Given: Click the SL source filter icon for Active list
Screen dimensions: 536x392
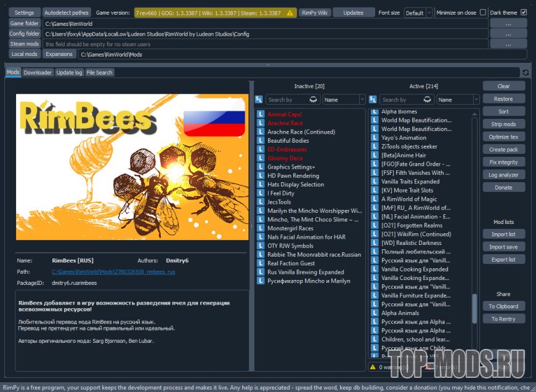Looking at the screenshot, I should pyautogui.click(x=373, y=100).
